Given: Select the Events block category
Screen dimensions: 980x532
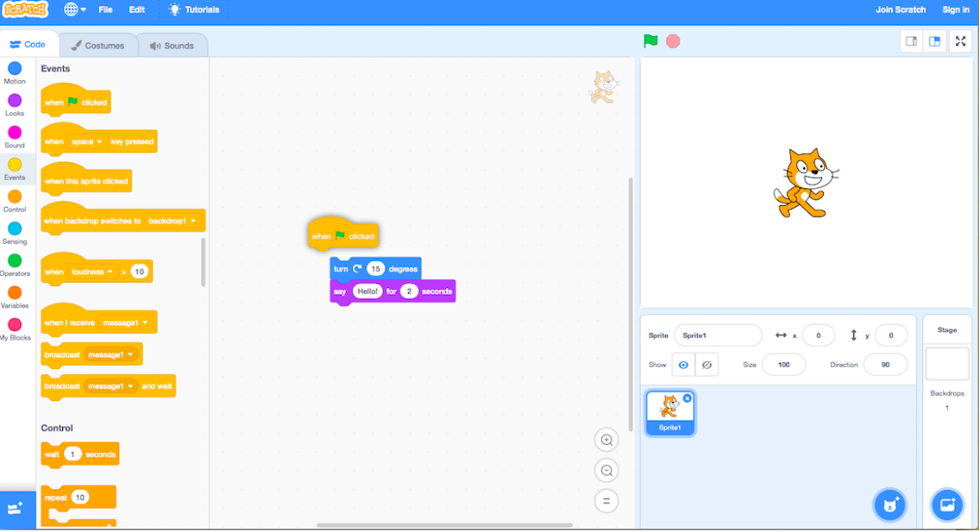Looking at the screenshot, I should [x=15, y=169].
